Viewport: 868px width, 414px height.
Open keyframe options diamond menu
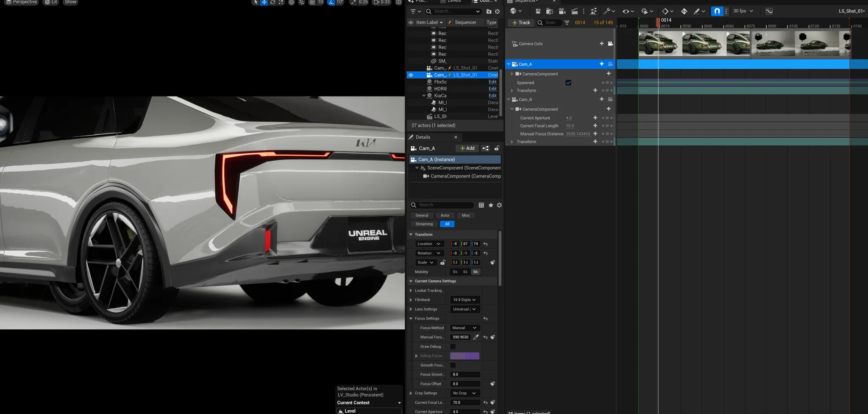click(668, 11)
